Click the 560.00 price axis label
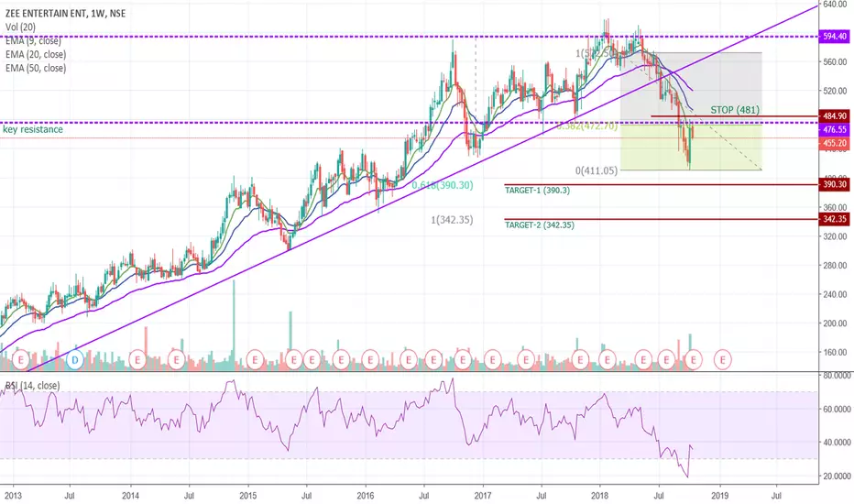The image size is (854, 504). (835, 62)
